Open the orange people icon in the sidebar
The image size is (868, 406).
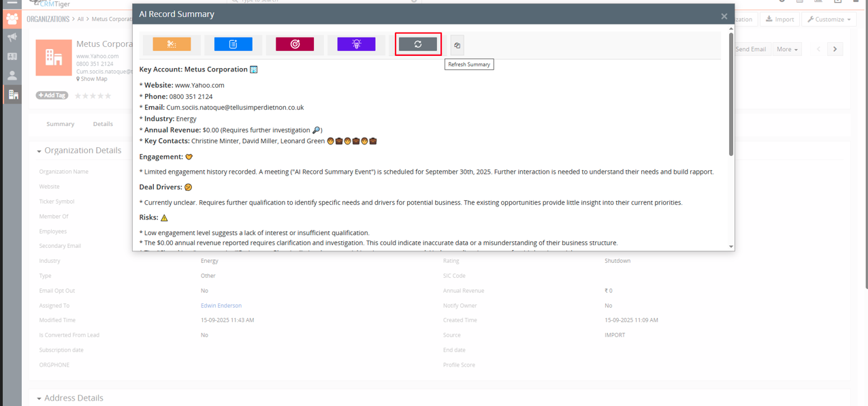pos(12,19)
